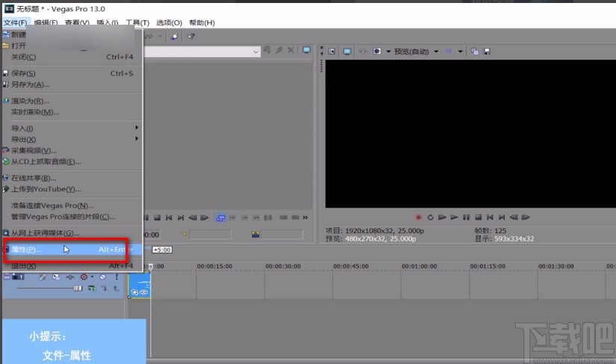Viewport: 616px width, 364px height.
Task: Click the 项目: 1920x1080x32, 25.000p text
Action: (x=375, y=231)
